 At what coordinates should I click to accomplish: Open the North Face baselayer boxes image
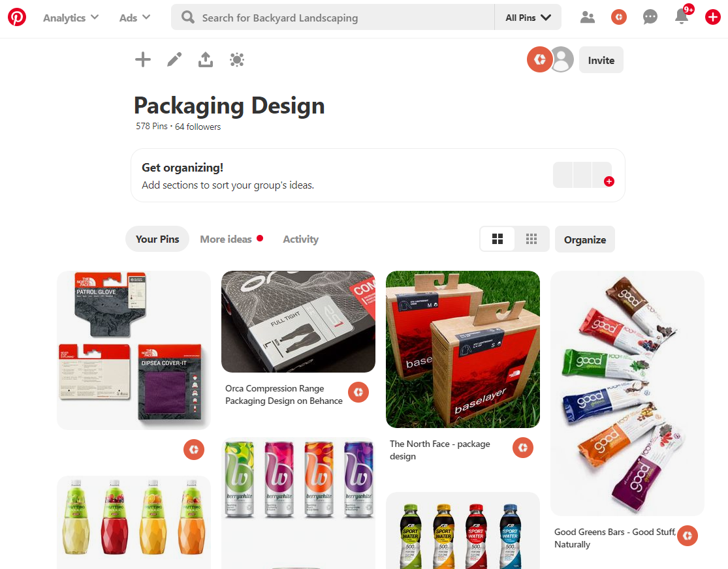(x=463, y=350)
